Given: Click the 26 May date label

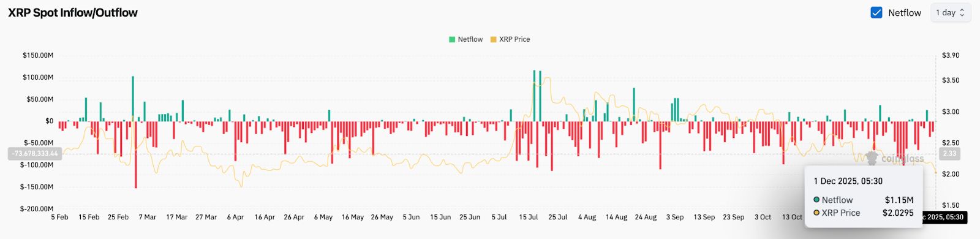Looking at the screenshot, I should point(382,217).
